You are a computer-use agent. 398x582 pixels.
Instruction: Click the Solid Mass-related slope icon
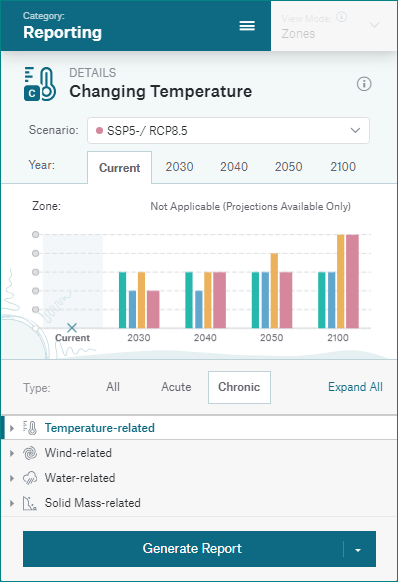click(30, 503)
